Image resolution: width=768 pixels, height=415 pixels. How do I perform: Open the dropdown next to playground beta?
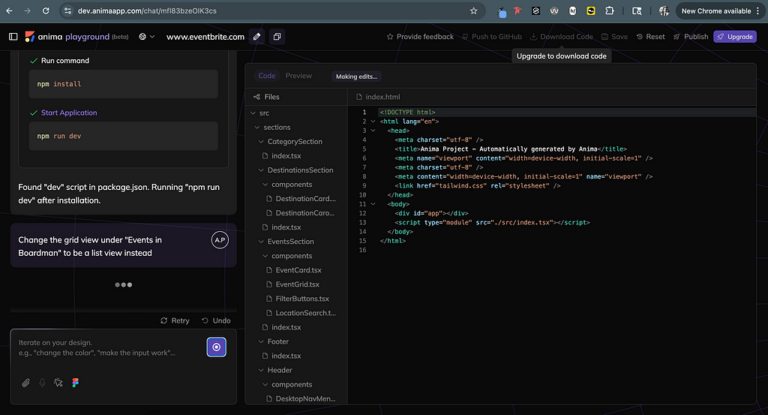click(147, 37)
